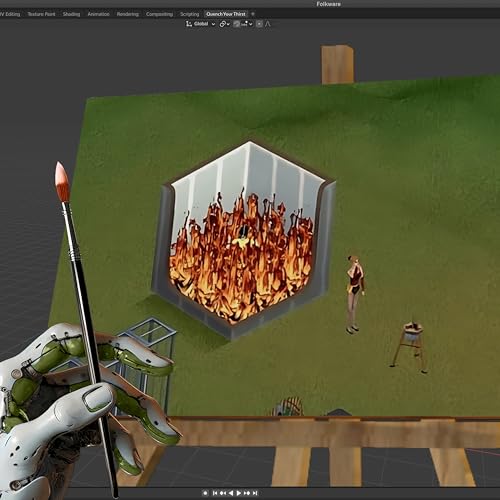Jump to the last frame
The image size is (500, 500).
(255, 493)
